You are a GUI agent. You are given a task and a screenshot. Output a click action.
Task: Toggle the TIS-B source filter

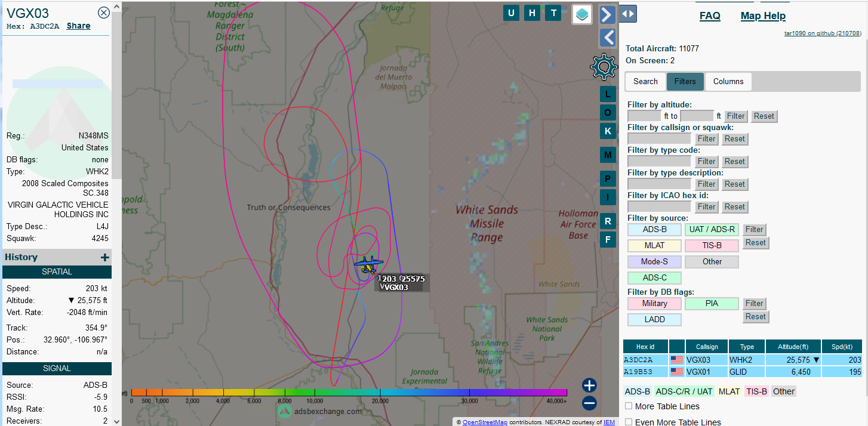point(712,246)
